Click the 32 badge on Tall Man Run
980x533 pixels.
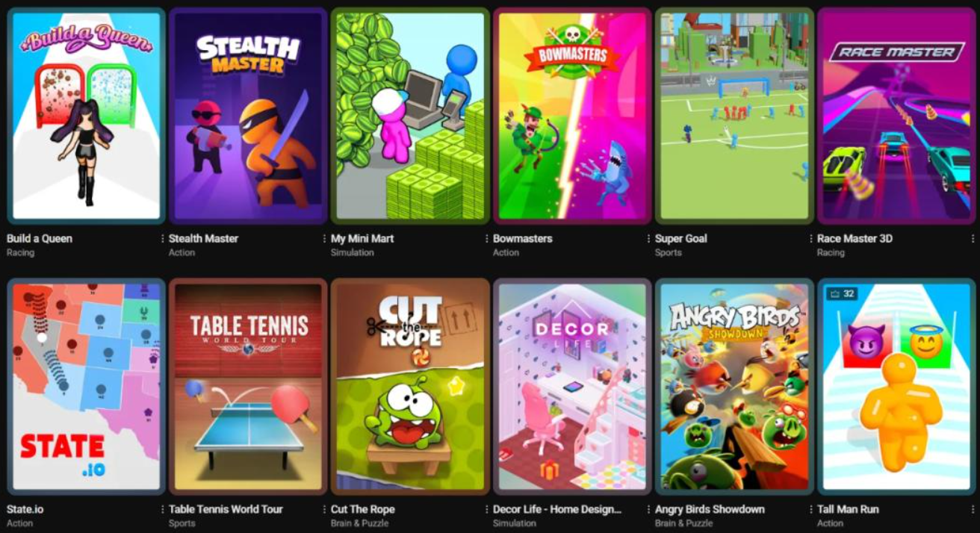point(842,294)
